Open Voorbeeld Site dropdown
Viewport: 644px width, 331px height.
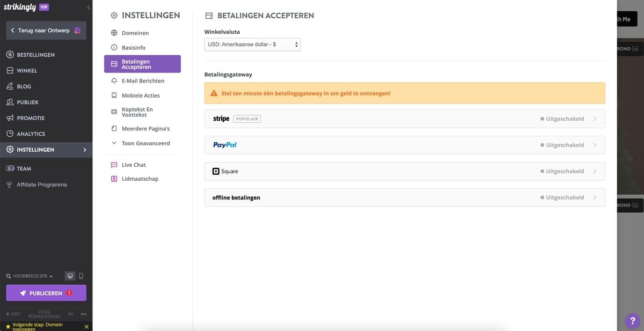click(x=30, y=276)
